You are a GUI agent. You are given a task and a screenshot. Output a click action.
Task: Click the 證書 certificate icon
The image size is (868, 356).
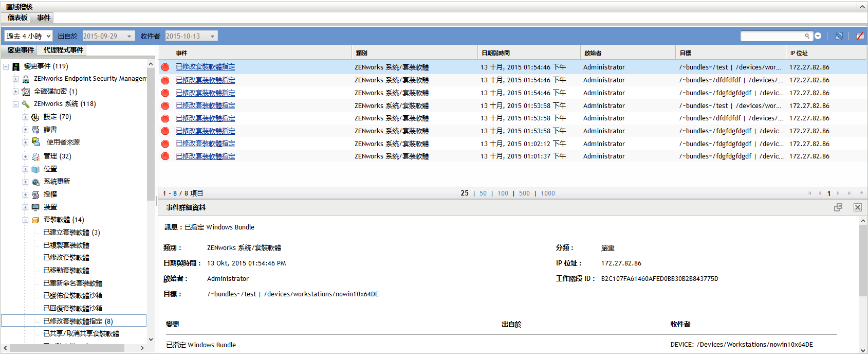pyautogui.click(x=35, y=130)
